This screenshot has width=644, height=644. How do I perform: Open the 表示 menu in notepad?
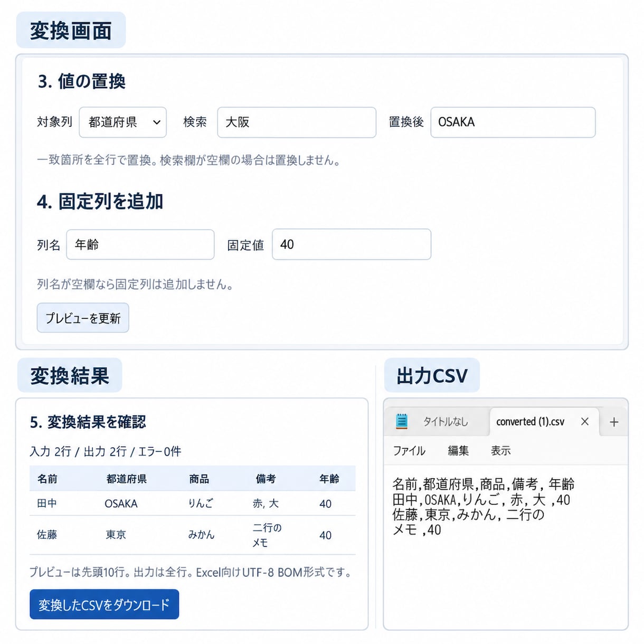[x=501, y=450]
